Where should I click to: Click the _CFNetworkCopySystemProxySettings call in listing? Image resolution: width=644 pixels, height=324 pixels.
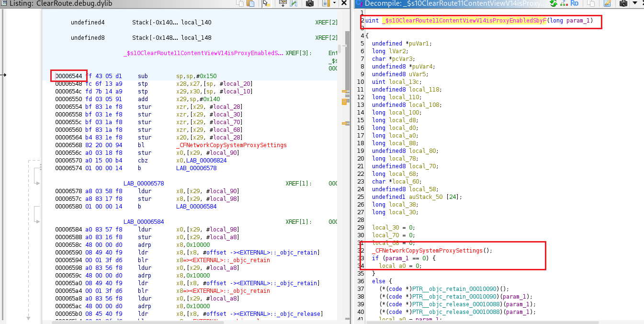coord(232,145)
